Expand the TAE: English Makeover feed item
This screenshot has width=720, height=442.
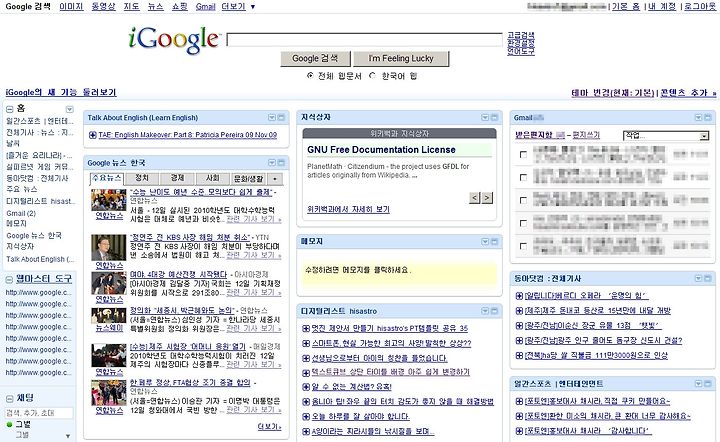tap(92, 135)
